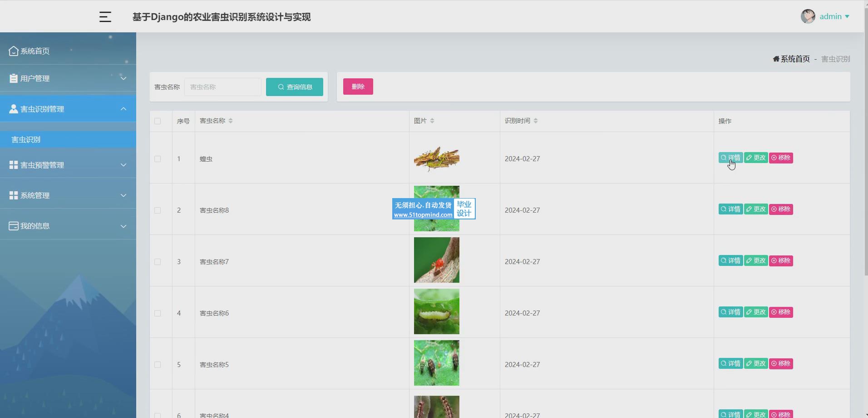Open the 蝗虫 locust thumbnail image
The height and width of the screenshot is (418, 868).
[436, 159]
